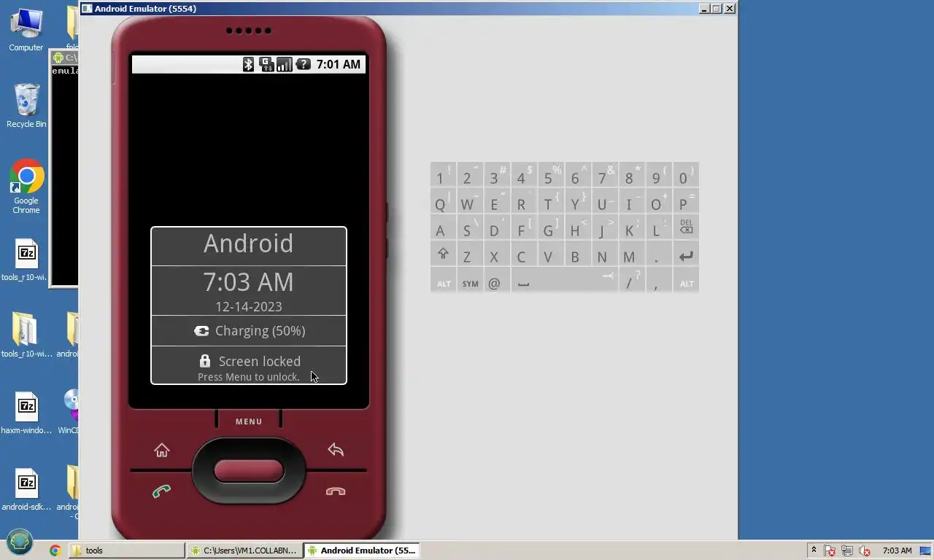Click the Shift arrow key
This screenshot has height=560, width=934.
[443, 254]
